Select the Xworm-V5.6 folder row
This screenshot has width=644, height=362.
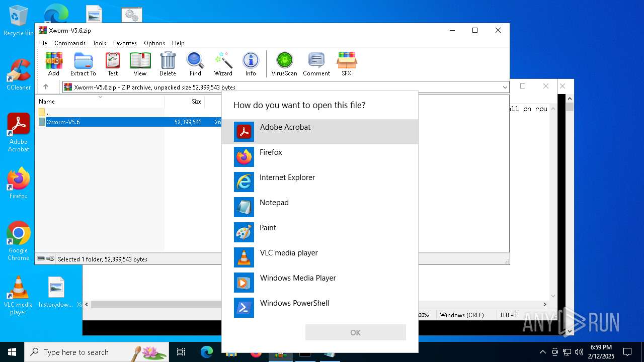(x=129, y=122)
